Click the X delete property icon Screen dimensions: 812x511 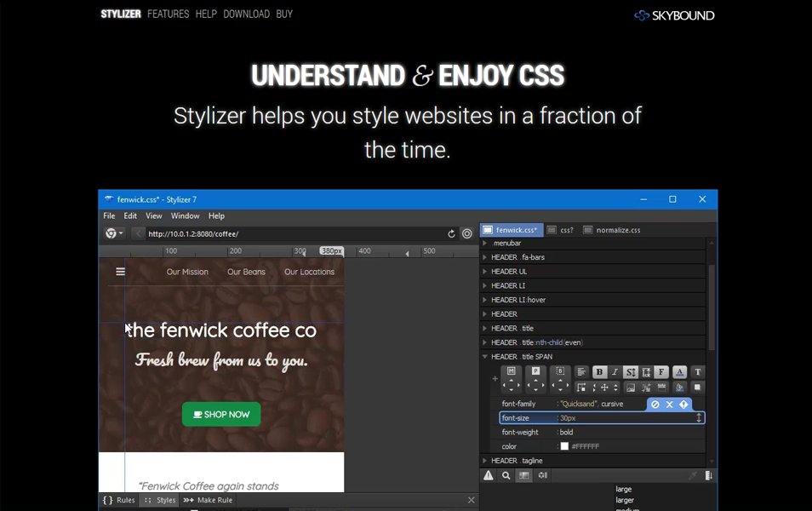pyautogui.click(x=670, y=405)
